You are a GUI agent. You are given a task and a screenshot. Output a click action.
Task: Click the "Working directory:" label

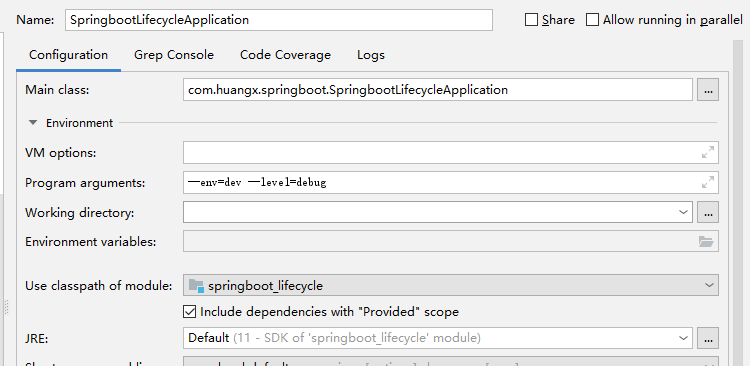[x=80, y=212]
